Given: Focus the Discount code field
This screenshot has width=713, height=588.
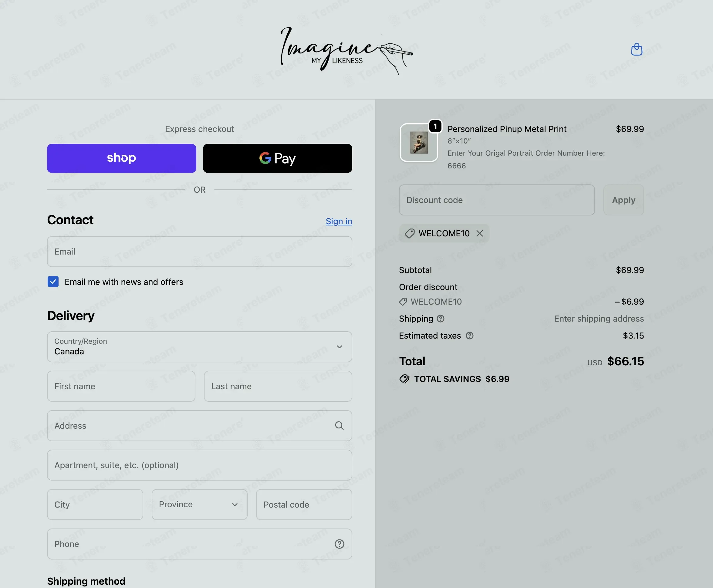Looking at the screenshot, I should coord(497,200).
